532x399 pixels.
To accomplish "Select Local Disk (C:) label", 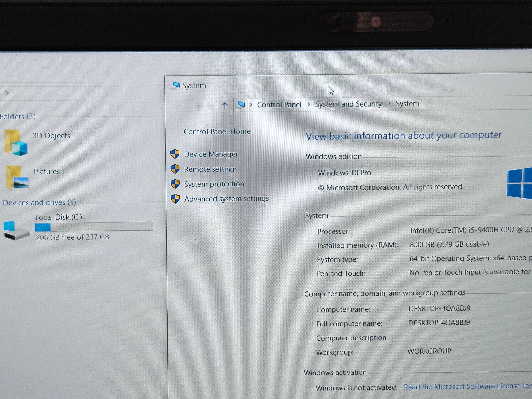I will 59,217.
